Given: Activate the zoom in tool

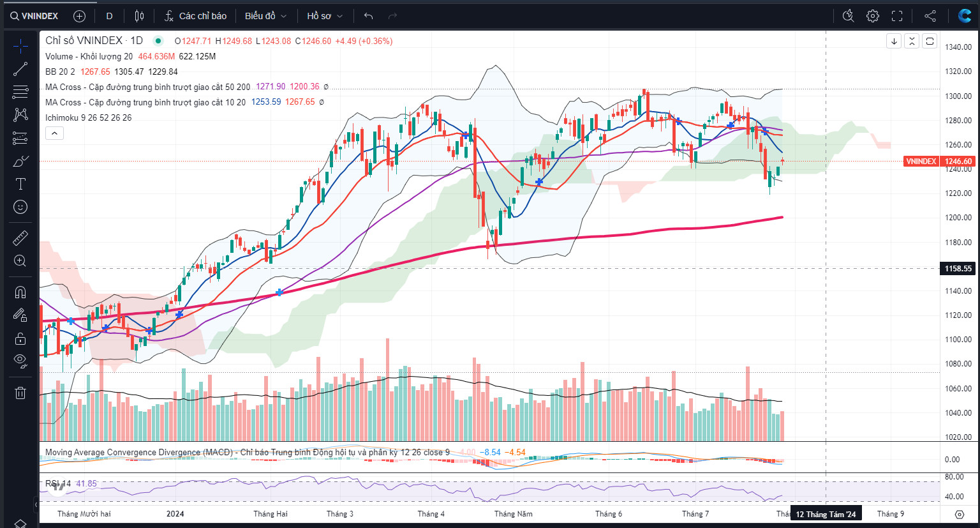Looking at the screenshot, I should 20,260.
